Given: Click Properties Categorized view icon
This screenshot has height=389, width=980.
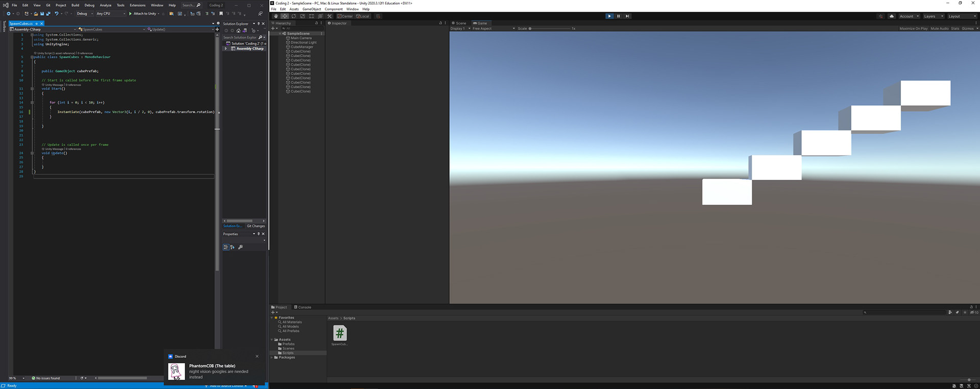Looking at the screenshot, I should 226,247.
